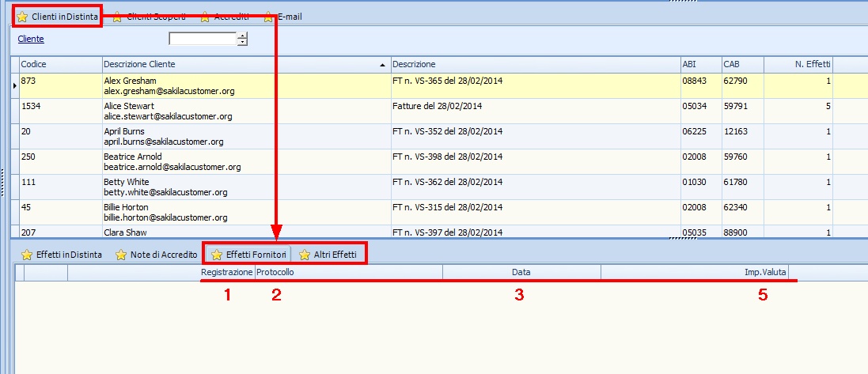Sort the grid by Codice column header
Image resolution: width=868 pixels, height=374 pixels.
pyautogui.click(x=59, y=64)
